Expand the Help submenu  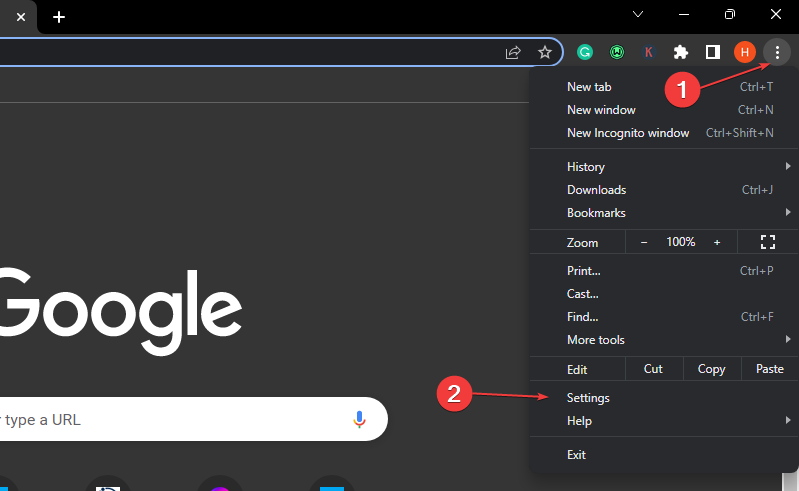point(664,421)
